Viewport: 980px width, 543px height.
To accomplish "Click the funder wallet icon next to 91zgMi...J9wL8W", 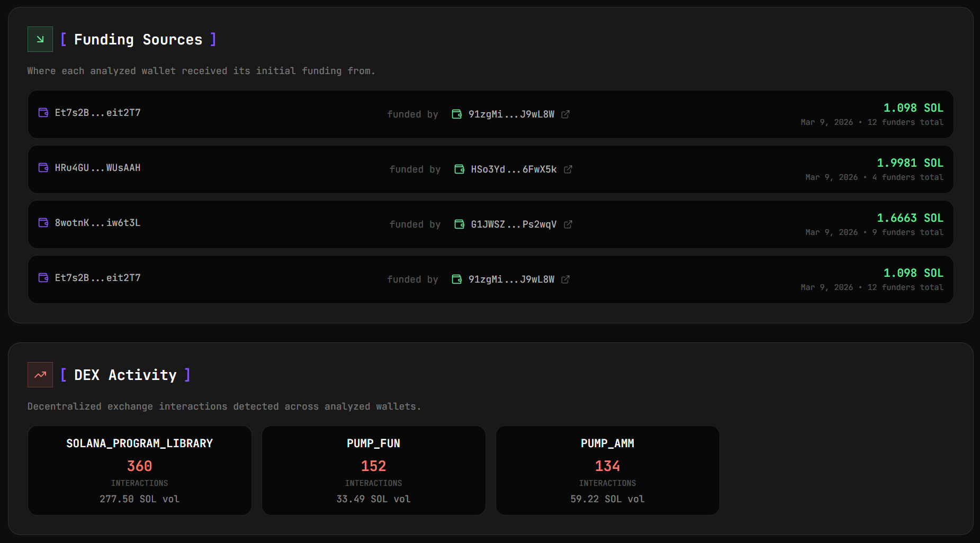I will tap(456, 114).
